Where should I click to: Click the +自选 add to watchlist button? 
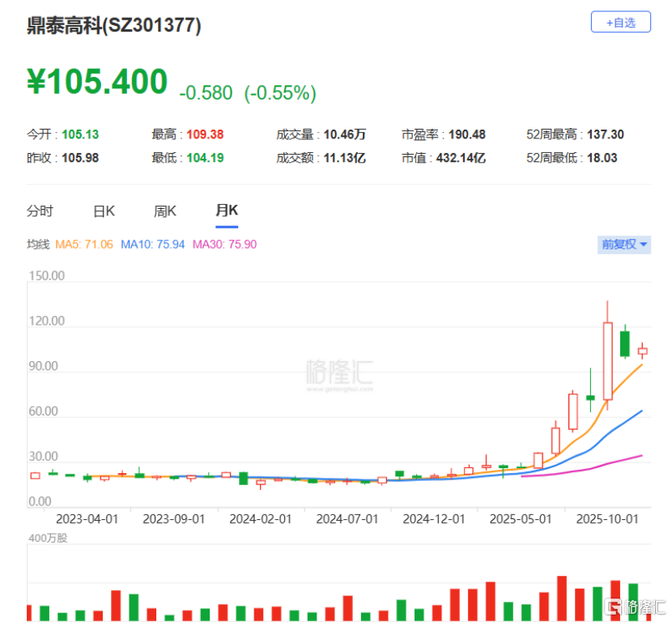621,23
